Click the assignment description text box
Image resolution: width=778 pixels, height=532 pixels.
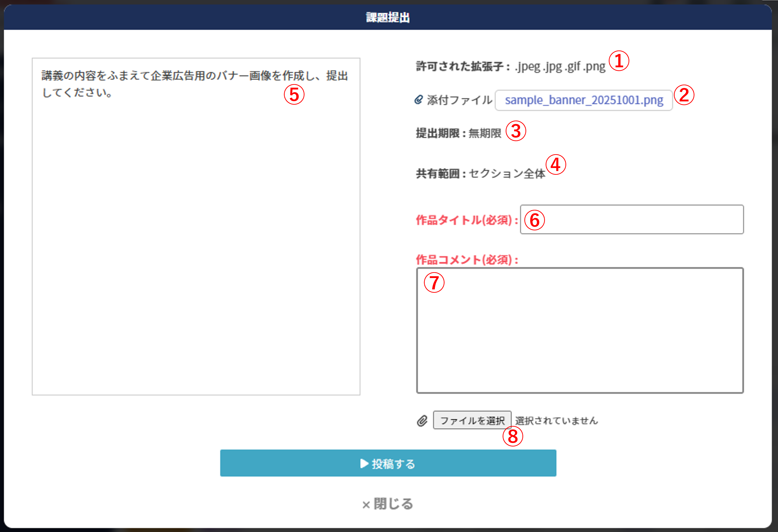pos(196,234)
